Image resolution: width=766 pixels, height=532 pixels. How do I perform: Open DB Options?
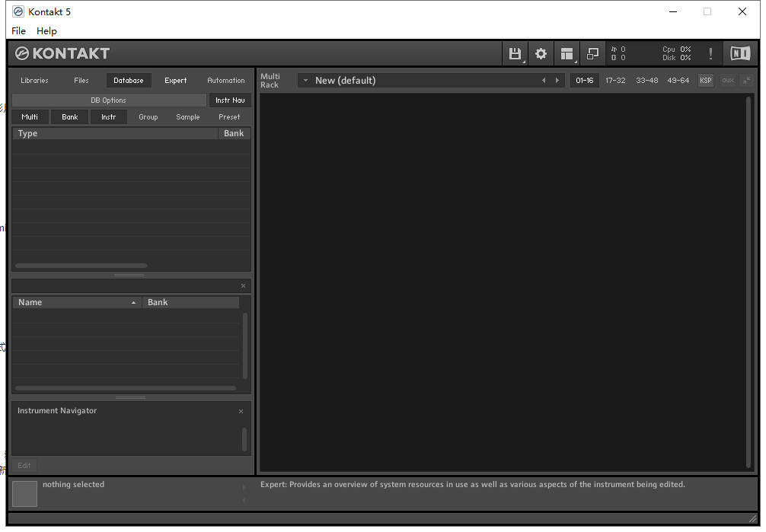click(x=109, y=100)
